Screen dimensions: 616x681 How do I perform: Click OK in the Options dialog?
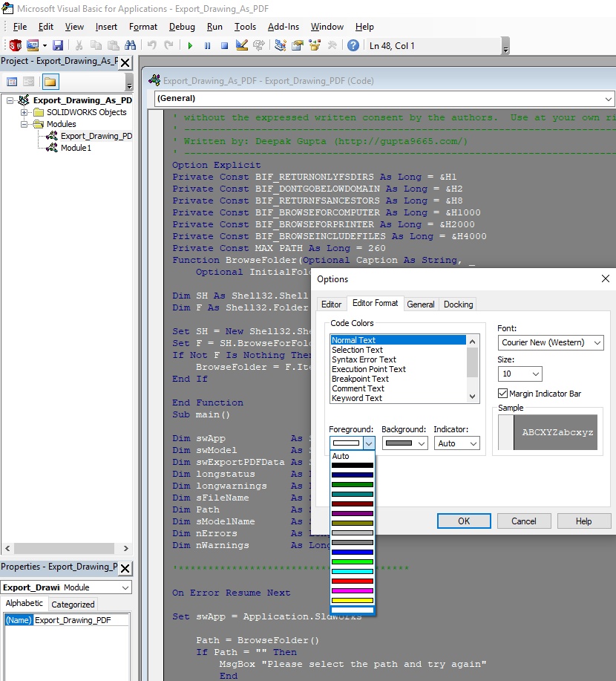coord(464,521)
